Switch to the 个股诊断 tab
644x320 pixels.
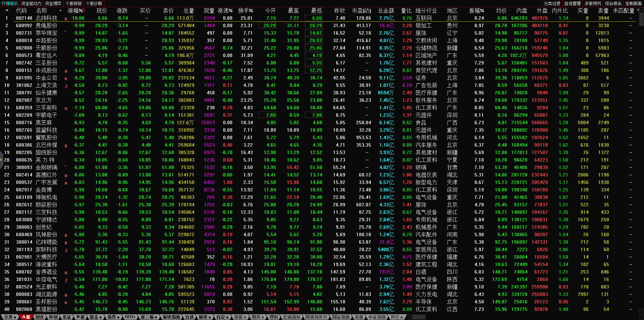pos(94,3)
